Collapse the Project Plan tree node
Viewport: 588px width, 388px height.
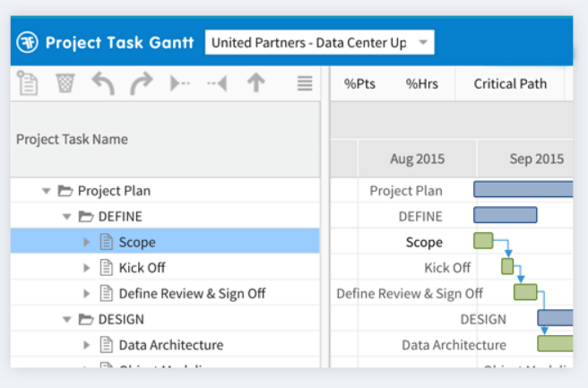point(46,191)
